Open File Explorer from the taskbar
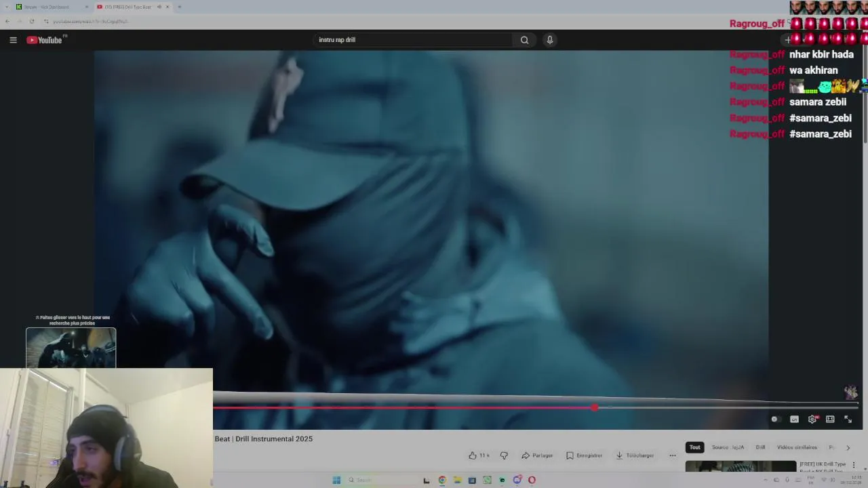868x488 pixels. [457, 480]
